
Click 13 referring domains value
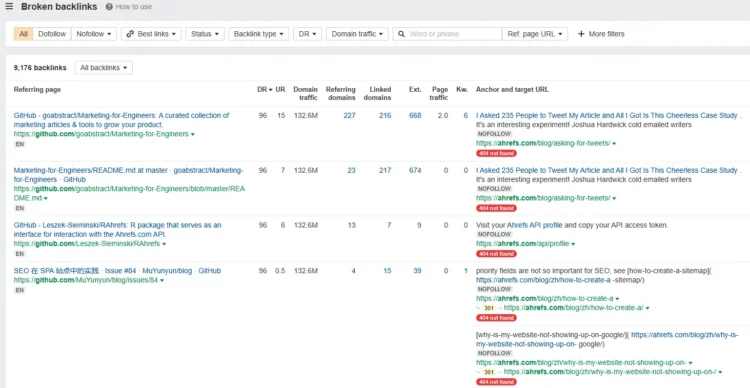tap(352, 225)
